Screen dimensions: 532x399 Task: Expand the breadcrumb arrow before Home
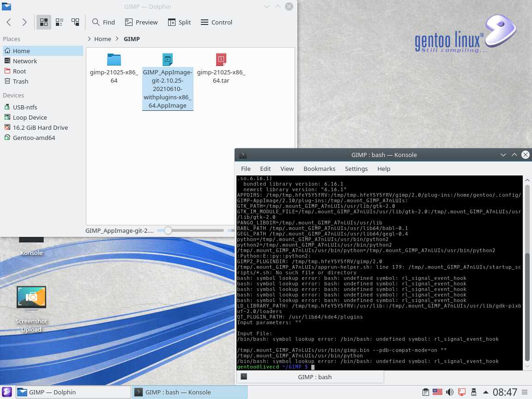point(89,39)
